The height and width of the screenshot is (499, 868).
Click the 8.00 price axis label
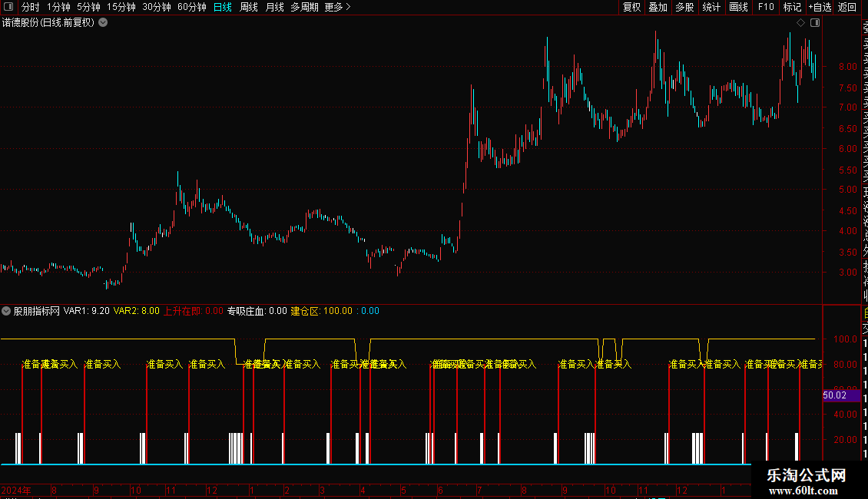pos(847,66)
